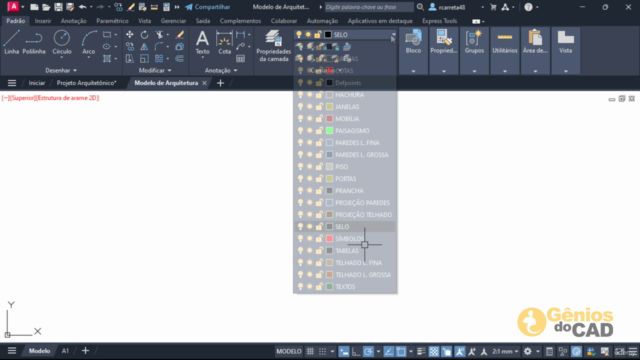Click color swatch of TELHADO L. GROSSA layer

coord(329,275)
